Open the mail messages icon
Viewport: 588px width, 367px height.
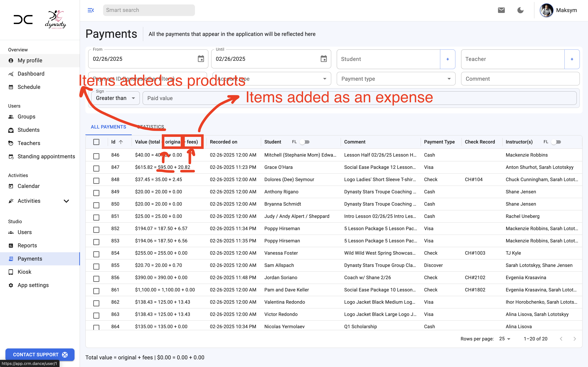[501, 10]
